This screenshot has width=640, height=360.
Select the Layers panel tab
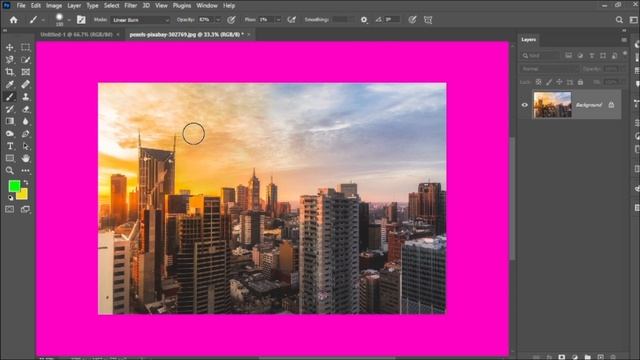click(x=528, y=40)
